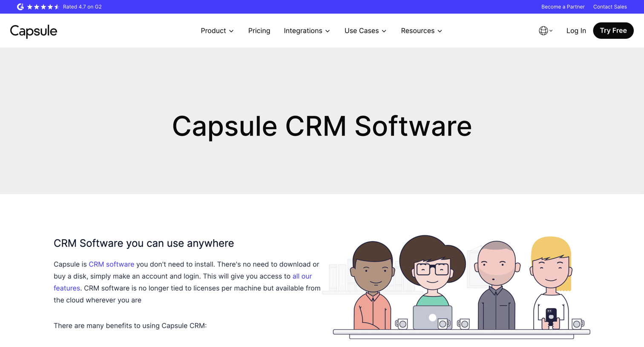The image size is (644, 347).
Task: Expand the chevron next to the globe
Action: click(551, 31)
